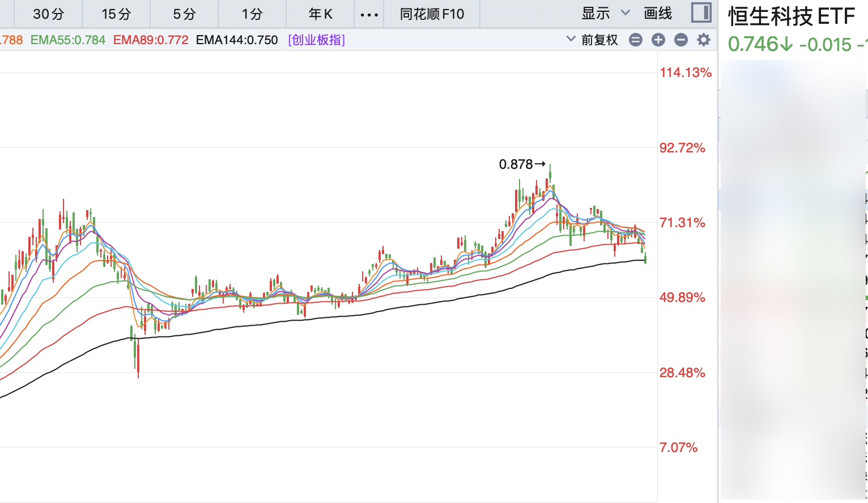Click the minus icon next to the gear
Viewport: 868px width, 503px height.
681,40
